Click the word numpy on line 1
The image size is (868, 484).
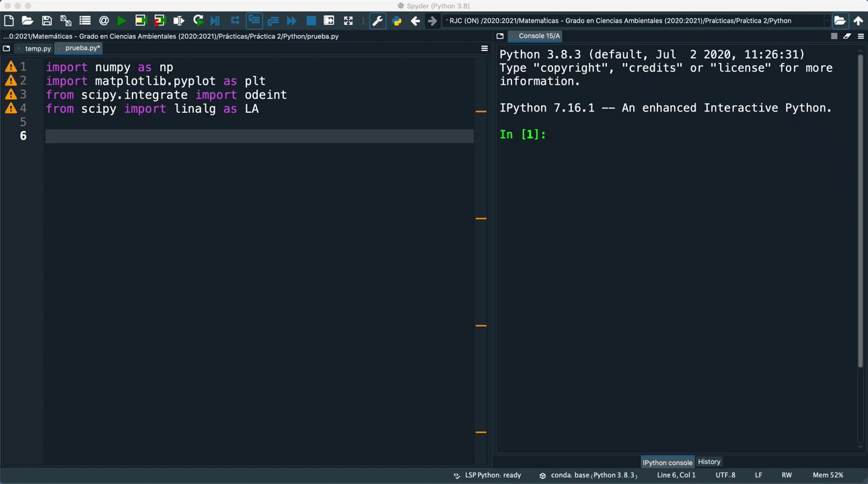click(112, 67)
